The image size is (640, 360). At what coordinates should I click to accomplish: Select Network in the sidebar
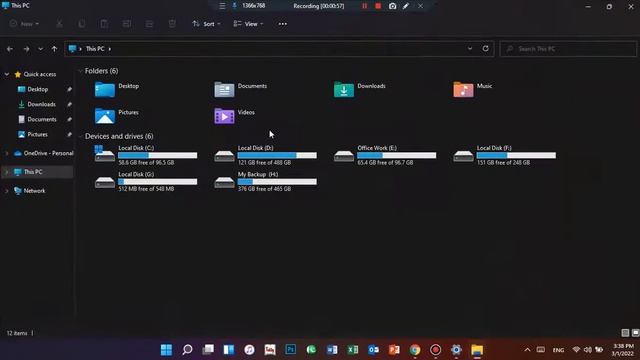coord(34,191)
